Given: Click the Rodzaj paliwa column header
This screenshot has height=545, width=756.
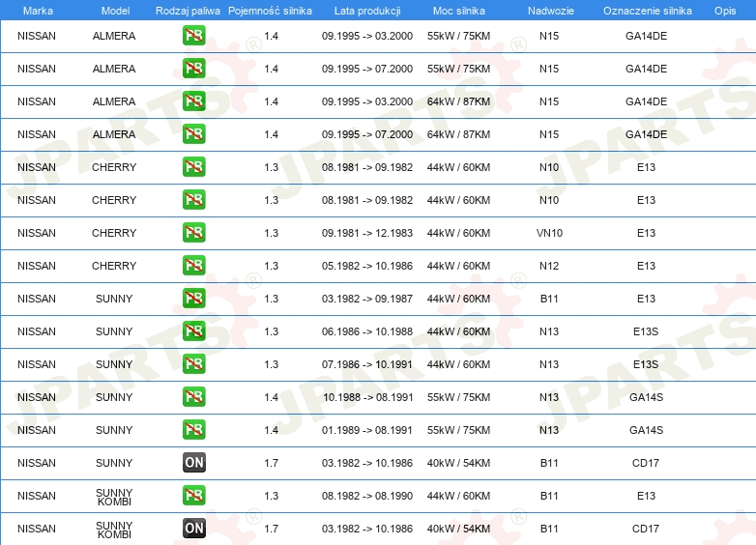Looking at the screenshot, I should (188, 11).
